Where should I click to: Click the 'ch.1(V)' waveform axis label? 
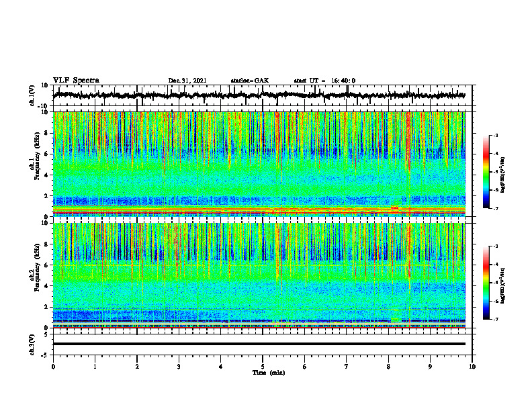tap(32, 95)
